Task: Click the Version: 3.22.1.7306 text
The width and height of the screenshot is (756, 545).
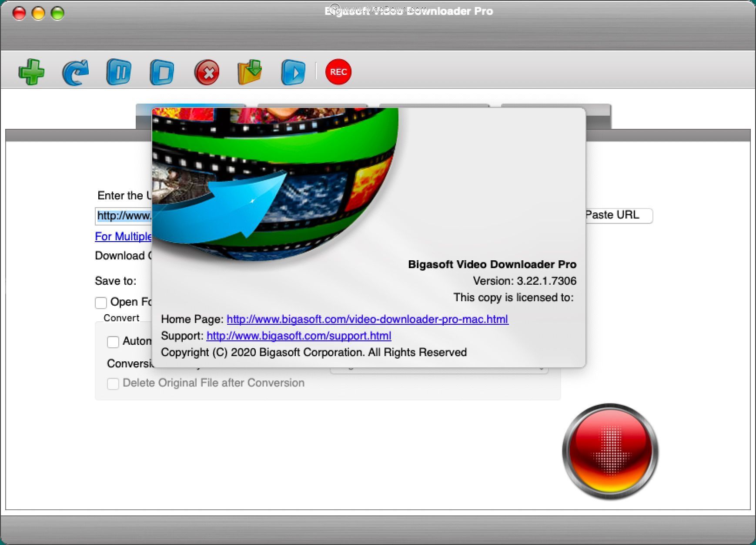Action: click(525, 281)
